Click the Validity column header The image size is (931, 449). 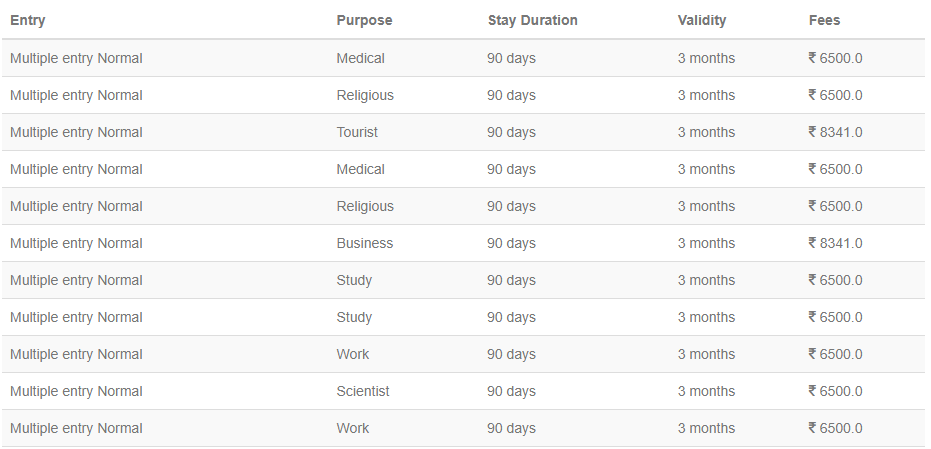coord(702,20)
